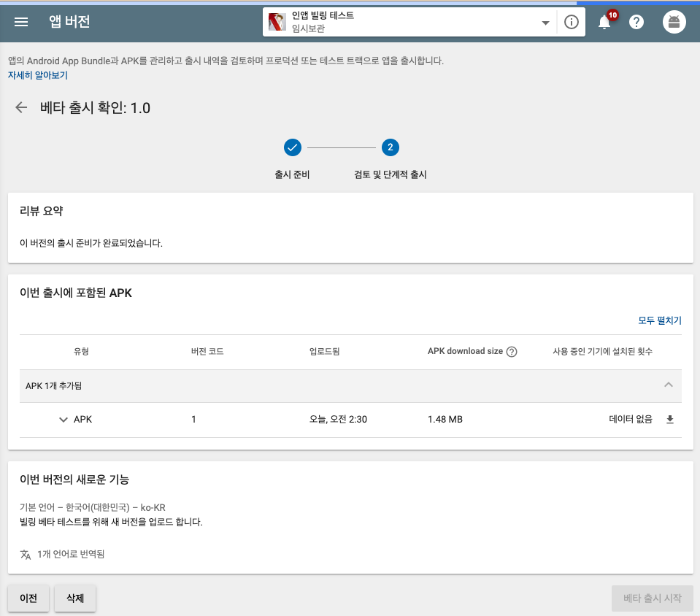Click the 1.48 MB size value

[x=445, y=419]
